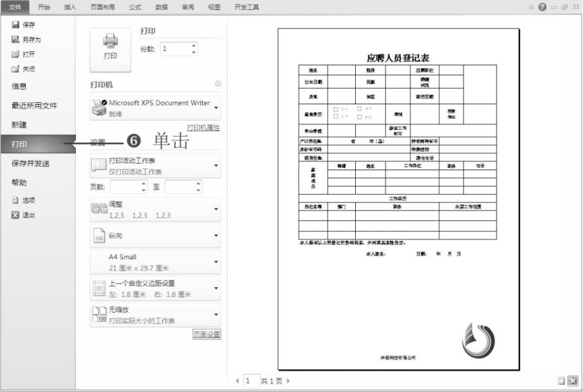Click the Save As icon in the sidebar
The image size is (583, 392).
tap(15, 40)
